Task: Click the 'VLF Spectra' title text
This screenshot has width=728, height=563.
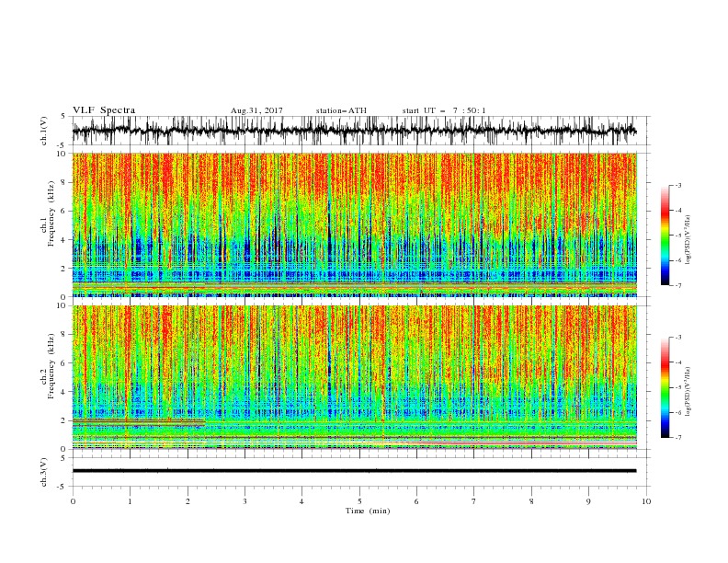Action: (x=104, y=110)
